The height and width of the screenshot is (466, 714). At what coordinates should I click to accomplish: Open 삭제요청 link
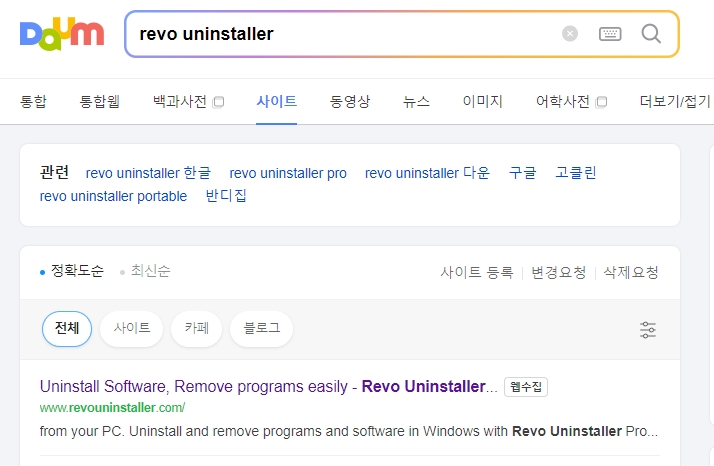[631, 272]
